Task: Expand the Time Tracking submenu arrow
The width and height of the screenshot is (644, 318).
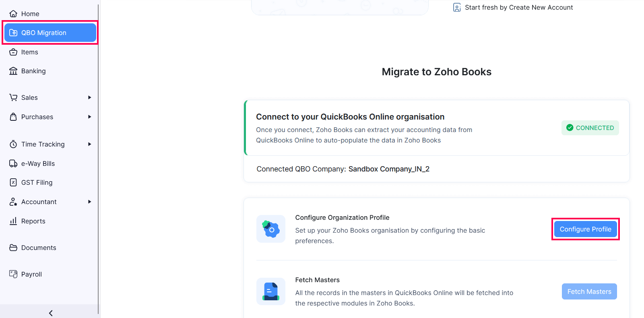Action: point(89,144)
